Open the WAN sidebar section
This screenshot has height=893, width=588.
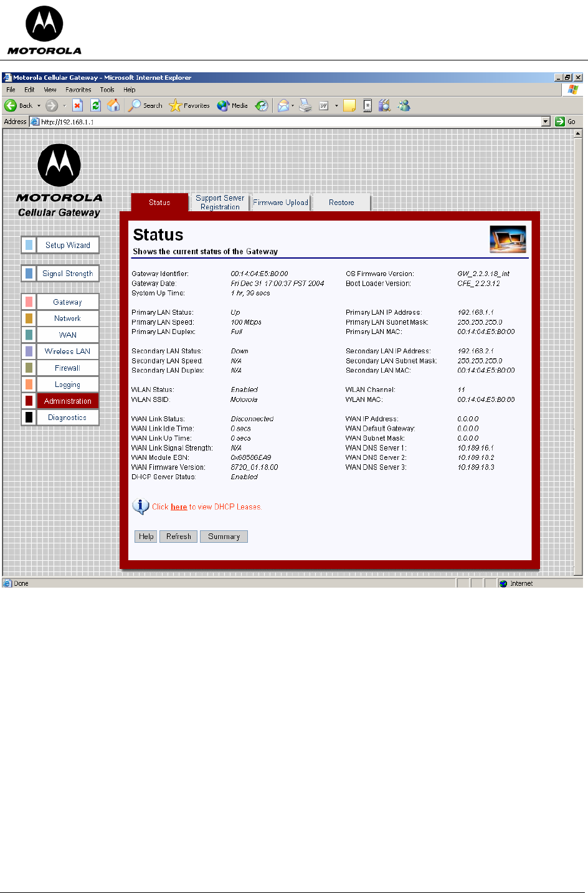pyautogui.click(x=68, y=335)
